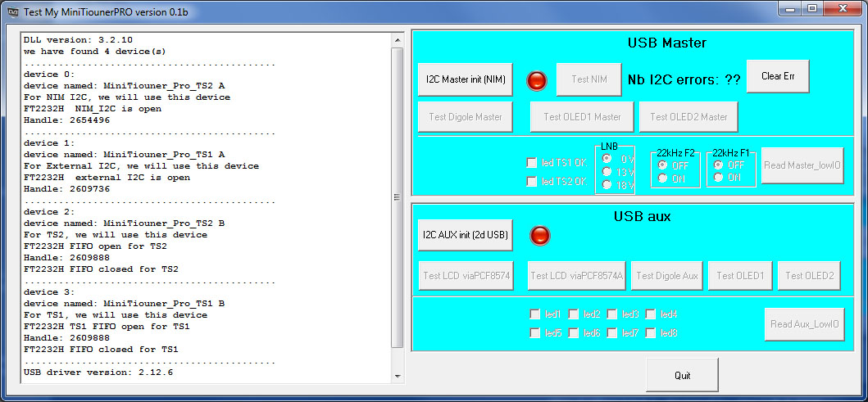
Task: Enable the led8 checkbox
Action: (x=651, y=333)
